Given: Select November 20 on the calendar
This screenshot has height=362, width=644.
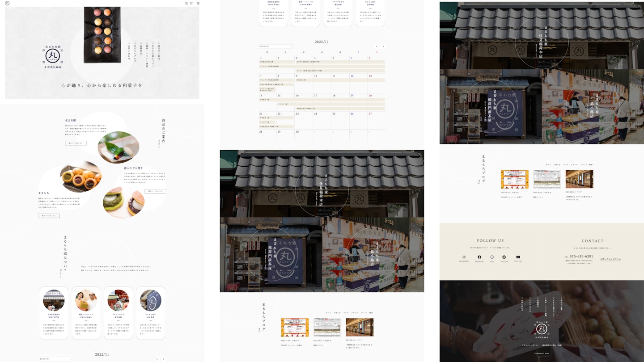Looking at the screenshot, I should click(x=370, y=96).
